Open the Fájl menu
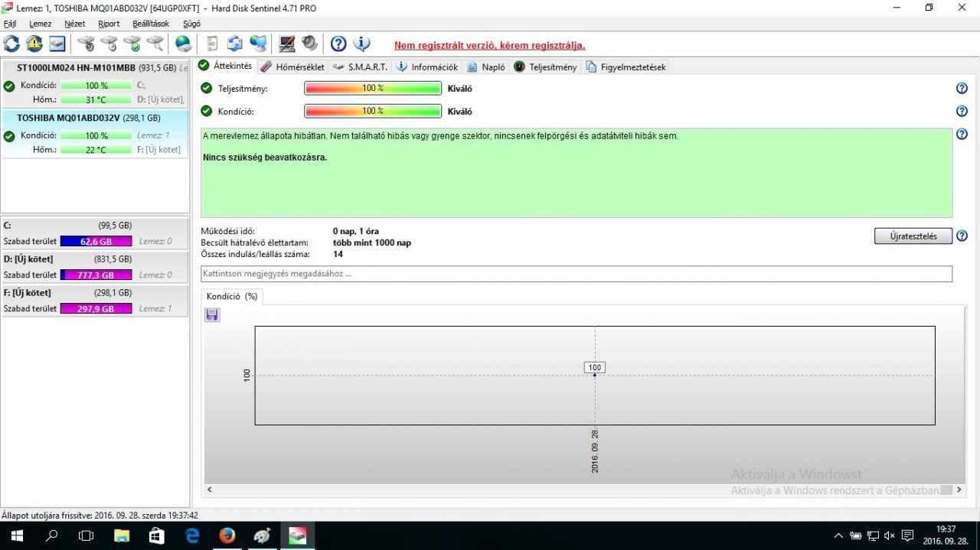 tap(10, 24)
